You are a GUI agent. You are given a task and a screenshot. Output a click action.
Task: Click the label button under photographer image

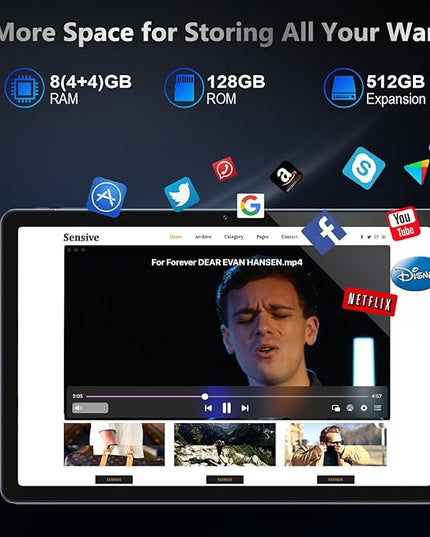click(336, 479)
